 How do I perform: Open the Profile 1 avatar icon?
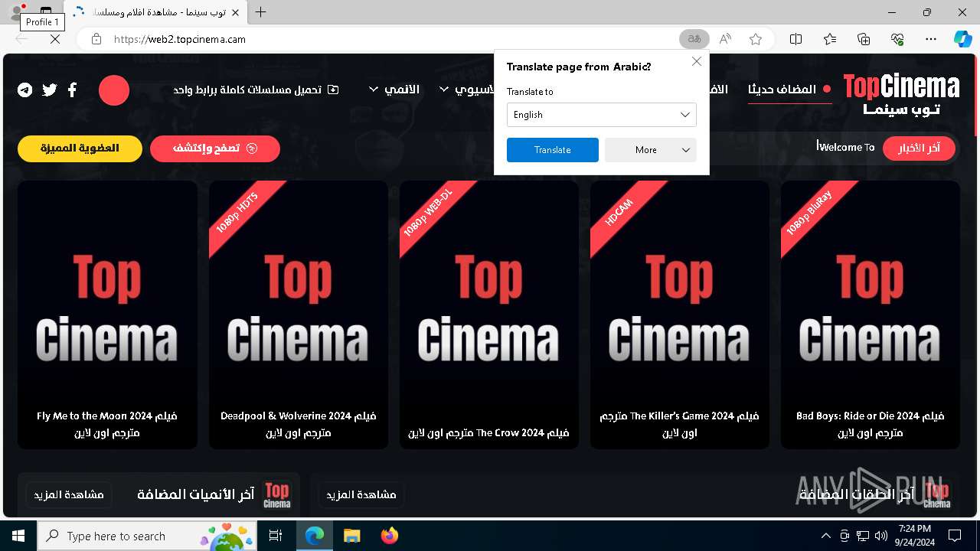15,12
